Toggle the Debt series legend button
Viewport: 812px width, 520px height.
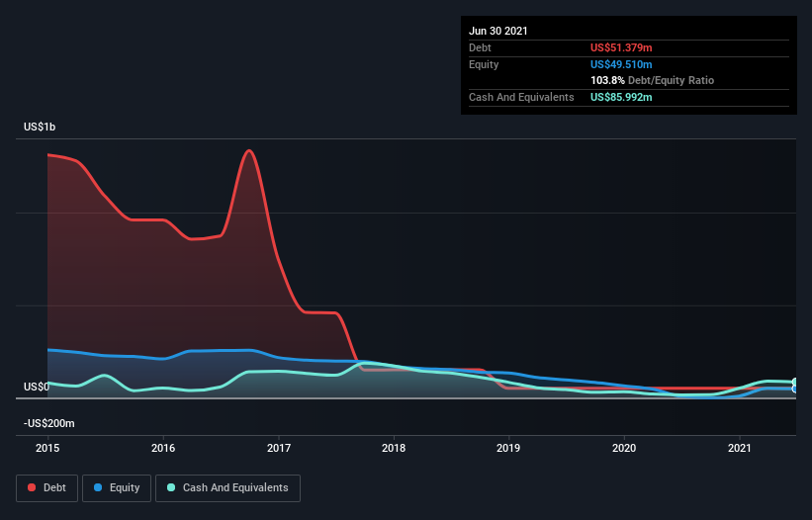(x=47, y=488)
